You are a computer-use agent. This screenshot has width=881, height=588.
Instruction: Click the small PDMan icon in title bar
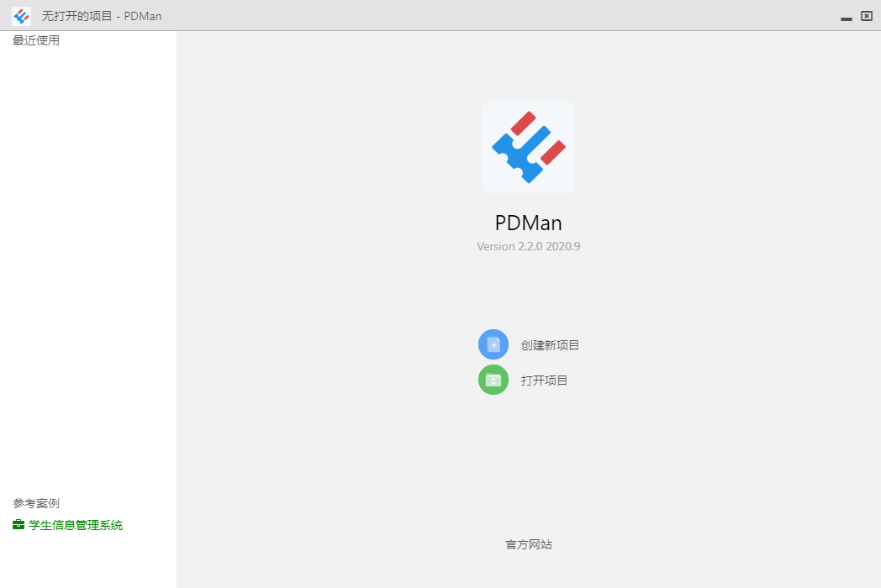[x=21, y=16]
